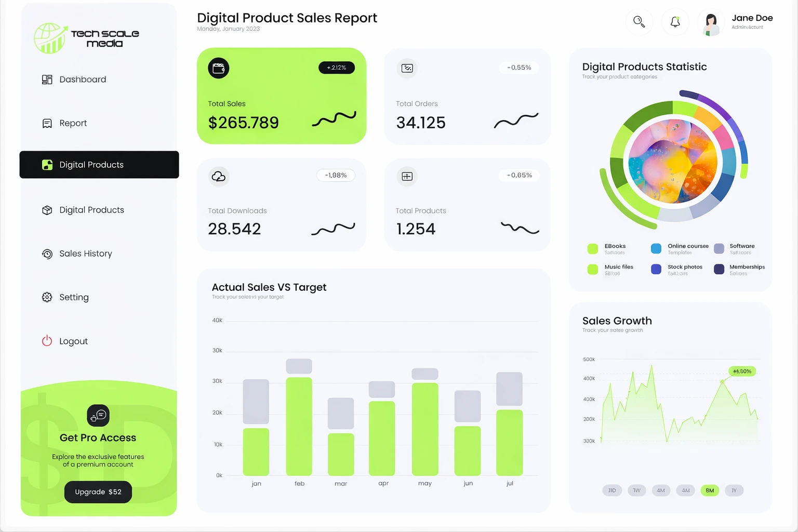Select the 1Y range in Sales Growth

[734, 490]
